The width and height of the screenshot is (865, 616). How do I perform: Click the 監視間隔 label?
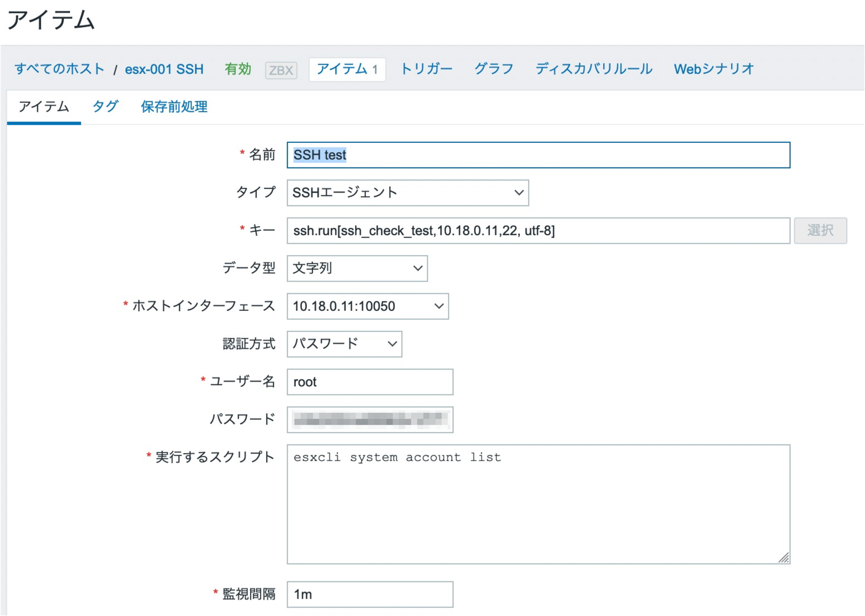[x=248, y=594]
